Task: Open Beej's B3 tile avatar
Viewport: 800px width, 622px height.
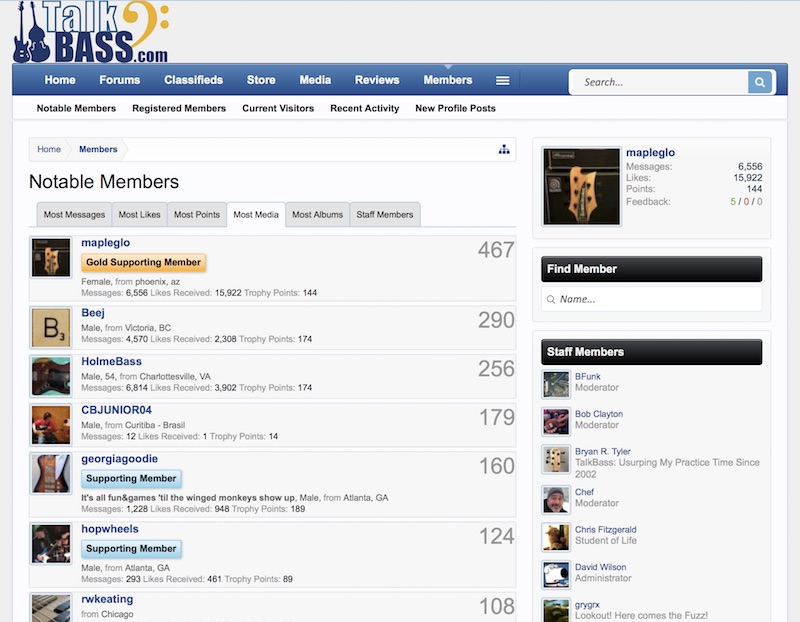Action: click(x=51, y=328)
